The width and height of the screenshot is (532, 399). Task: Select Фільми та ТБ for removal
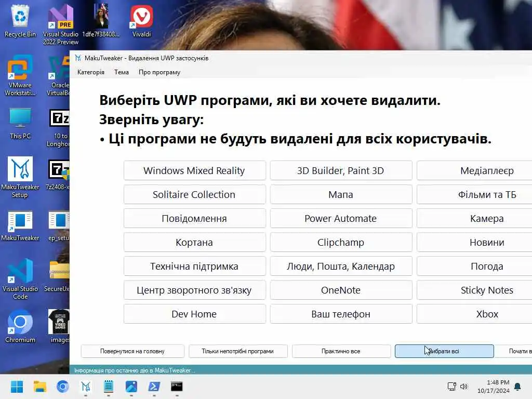(x=474, y=194)
